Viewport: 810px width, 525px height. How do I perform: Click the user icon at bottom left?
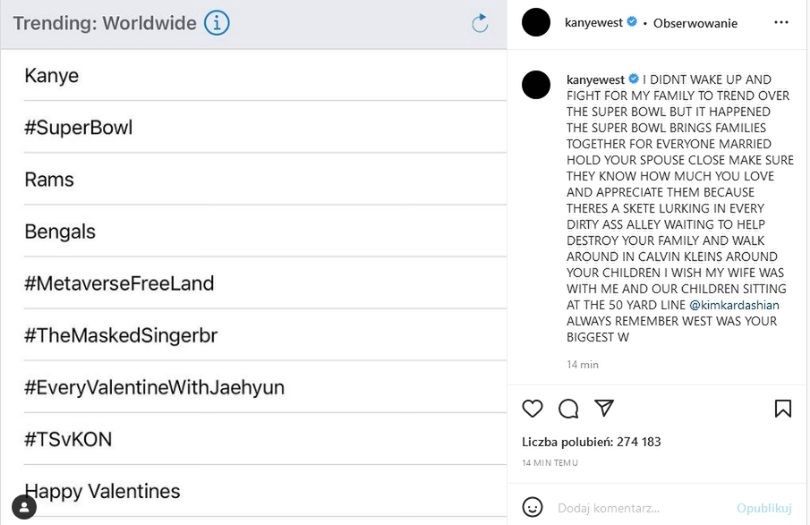(x=24, y=507)
